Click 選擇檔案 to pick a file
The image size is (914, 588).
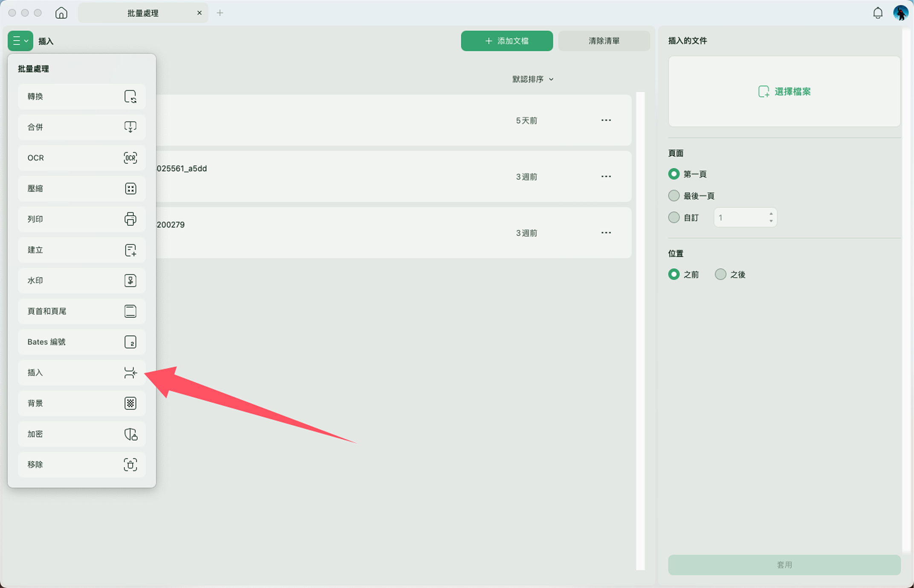tap(784, 92)
